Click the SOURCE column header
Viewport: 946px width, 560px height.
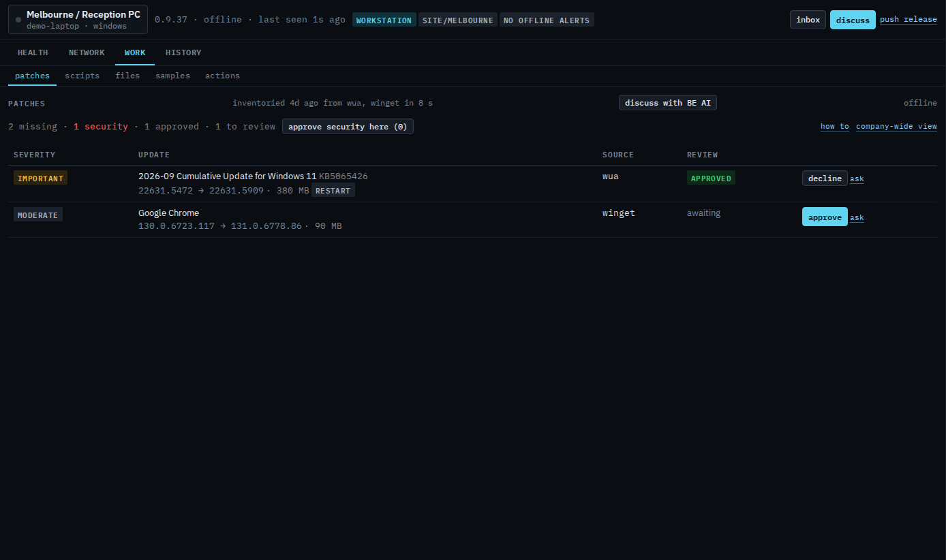click(x=618, y=155)
